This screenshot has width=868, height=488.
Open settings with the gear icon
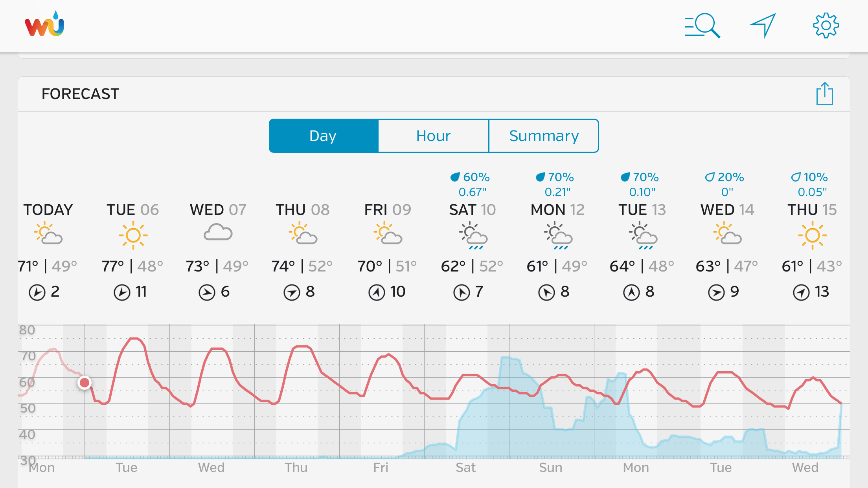coord(826,26)
